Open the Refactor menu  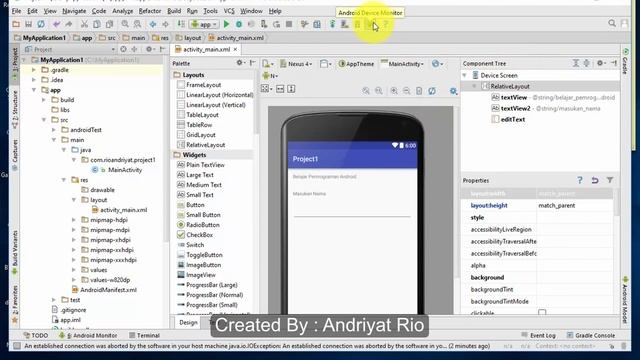click(150, 11)
